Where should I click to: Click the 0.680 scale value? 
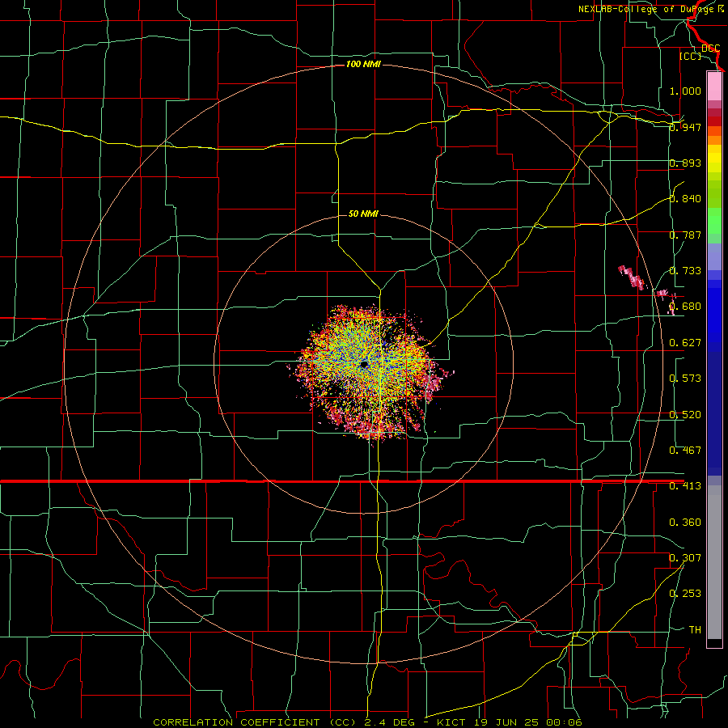685,307
